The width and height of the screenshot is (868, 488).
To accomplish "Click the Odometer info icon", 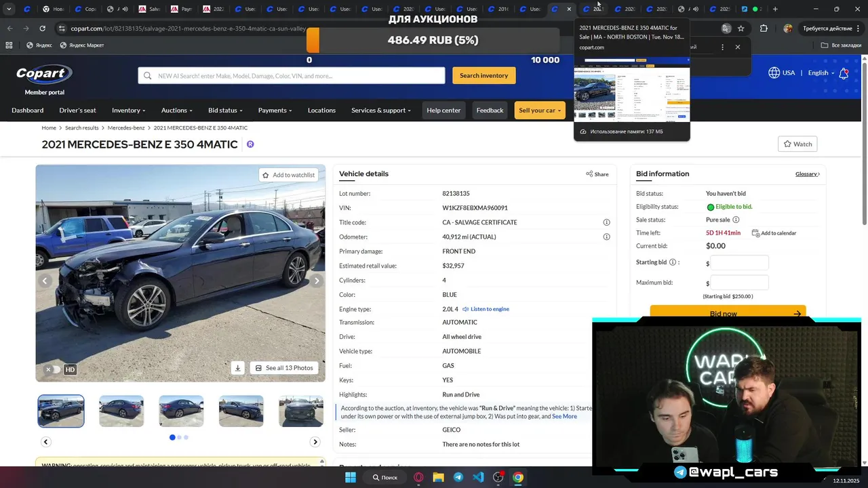I will (606, 237).
